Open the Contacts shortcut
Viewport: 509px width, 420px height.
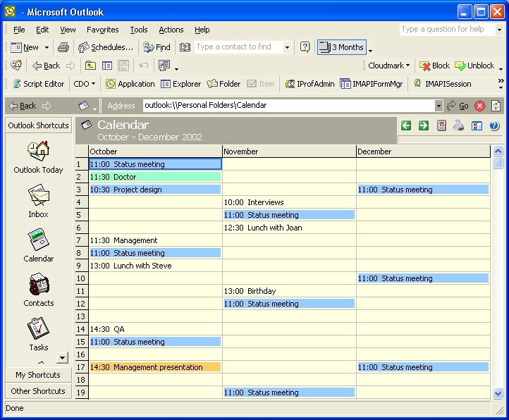coord(38,290)
